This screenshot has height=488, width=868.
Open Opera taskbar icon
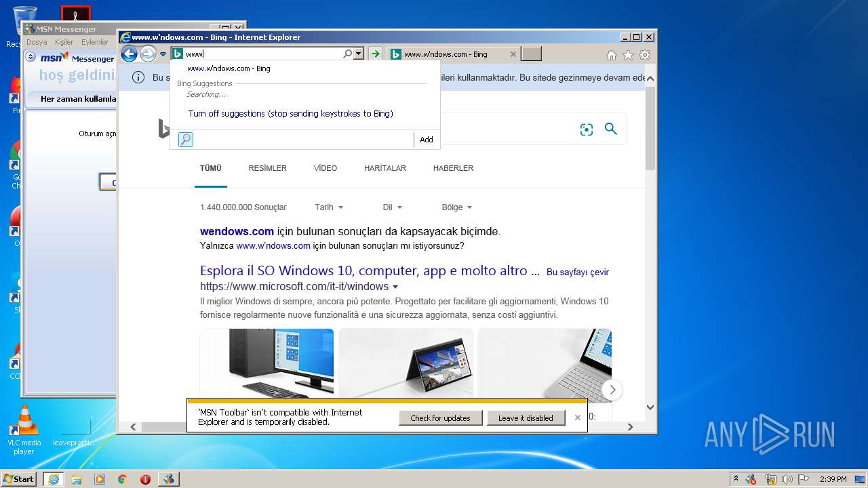145,479
